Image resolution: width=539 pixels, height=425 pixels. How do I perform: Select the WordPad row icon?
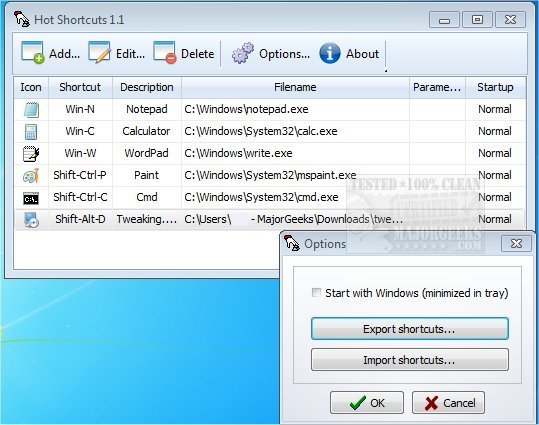point(31,153)
